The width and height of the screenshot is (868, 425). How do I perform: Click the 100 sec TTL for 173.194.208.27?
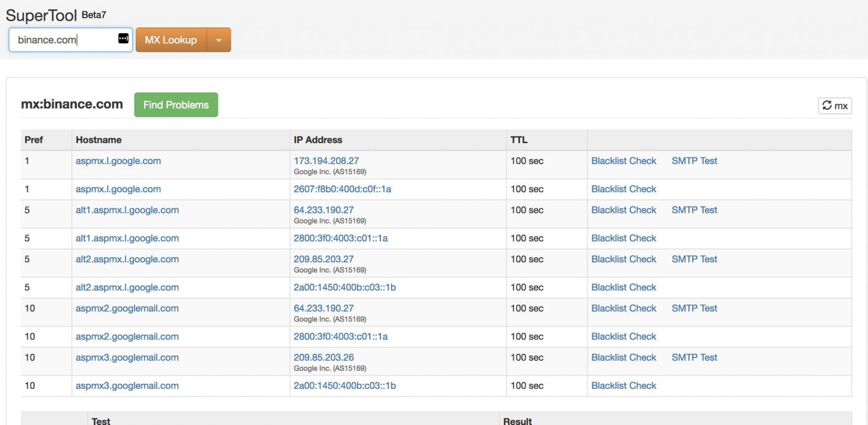(527, 160)
